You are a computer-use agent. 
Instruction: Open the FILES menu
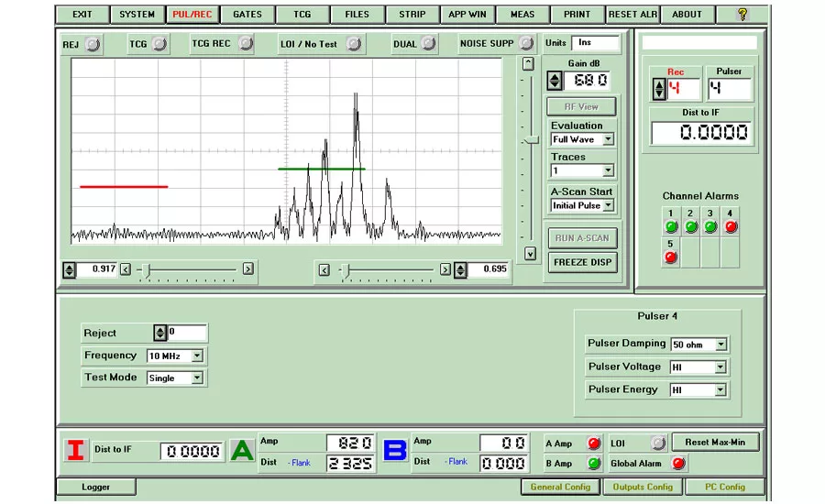(357, 15)
